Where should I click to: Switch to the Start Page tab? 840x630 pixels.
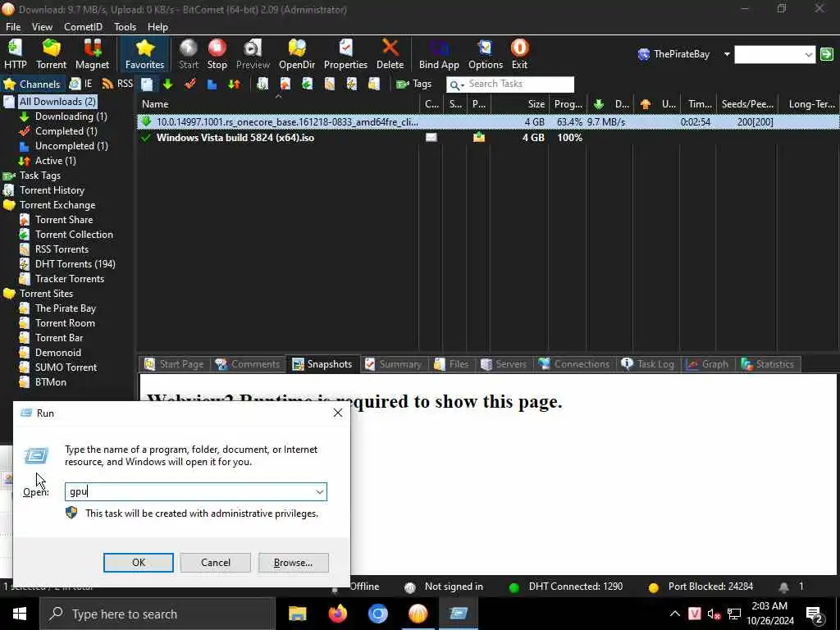pos(174,364)
